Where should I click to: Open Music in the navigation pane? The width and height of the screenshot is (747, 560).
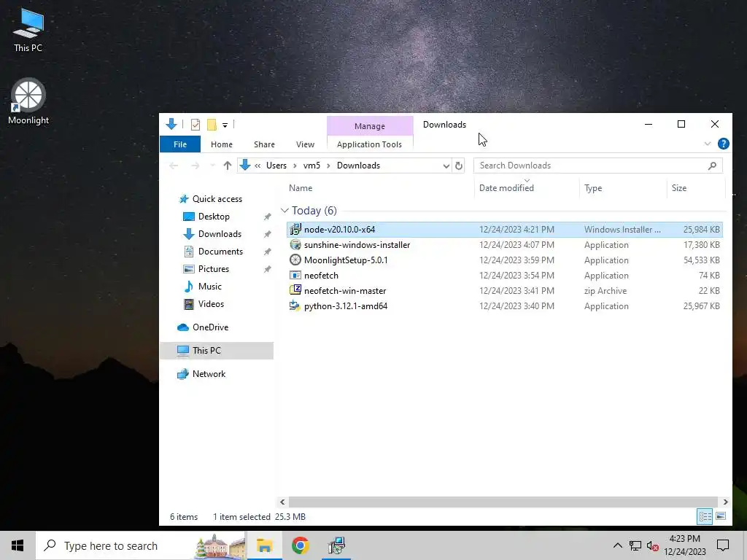tap(209, 287)
